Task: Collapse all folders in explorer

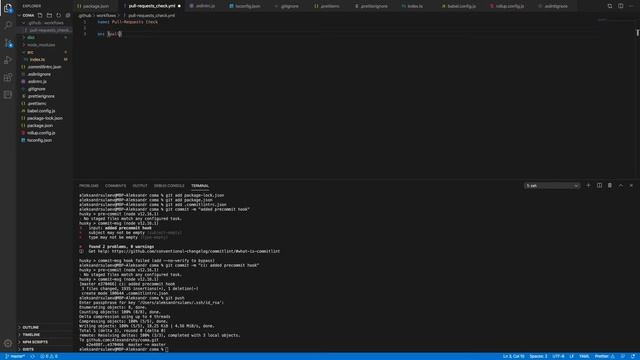Action: pos(68,15)
